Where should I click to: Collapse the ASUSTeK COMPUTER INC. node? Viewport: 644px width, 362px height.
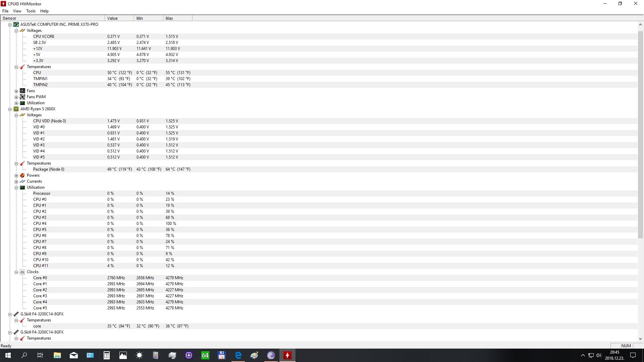10,25
